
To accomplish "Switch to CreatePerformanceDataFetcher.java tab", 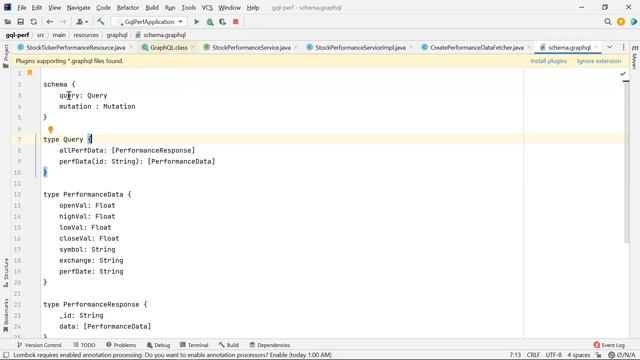I will (476, 47).
